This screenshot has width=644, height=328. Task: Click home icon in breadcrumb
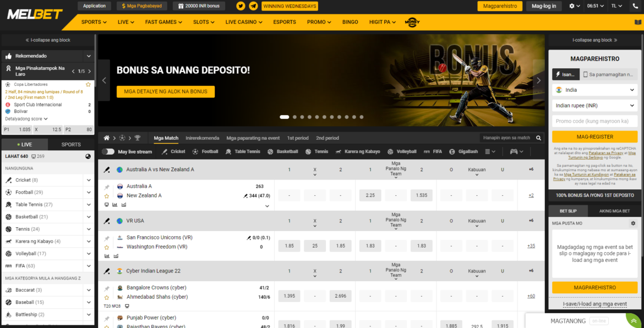click(107, 138)
